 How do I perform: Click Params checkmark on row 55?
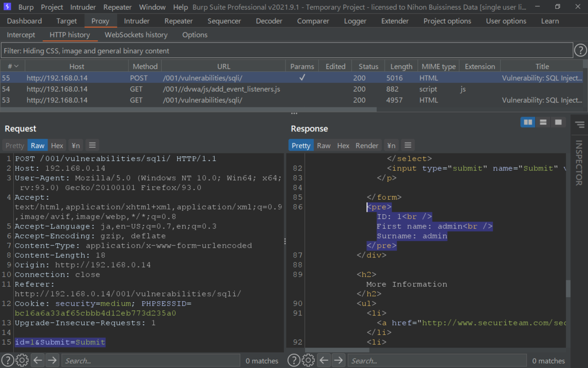point(302,78)
